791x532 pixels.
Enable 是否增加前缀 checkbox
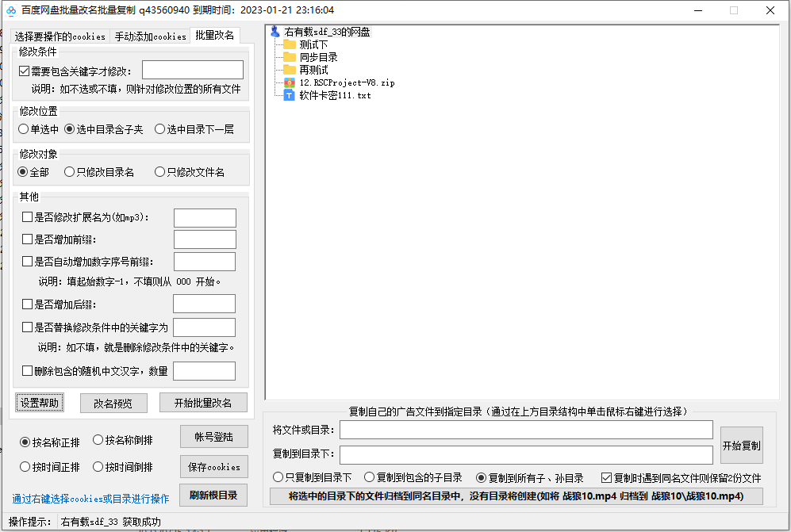[x=27, y=239]
